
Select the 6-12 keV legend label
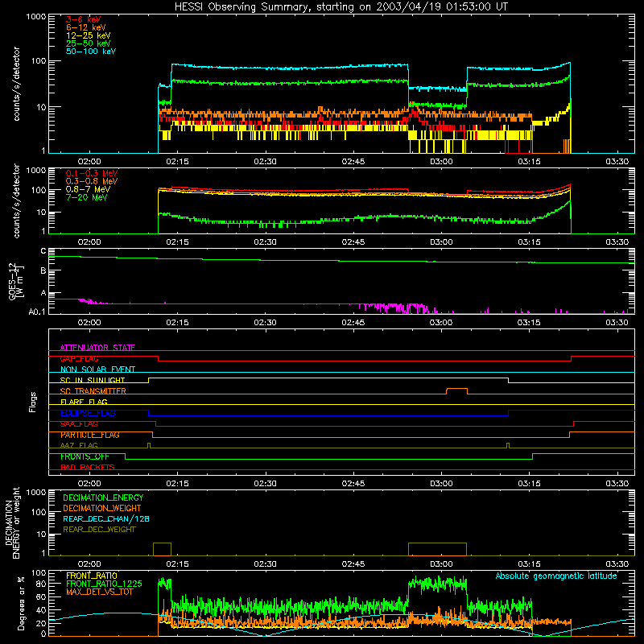click(x=86, y=27)
